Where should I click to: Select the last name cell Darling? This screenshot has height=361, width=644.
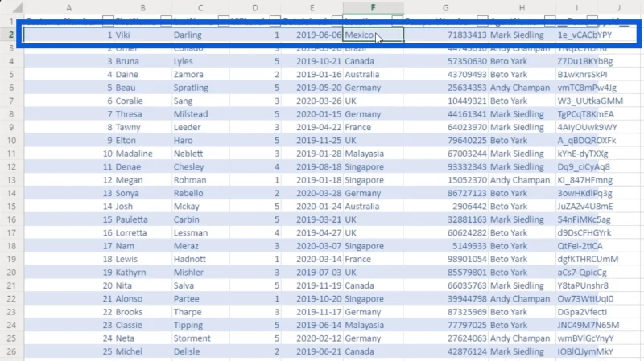coord(200,35)
